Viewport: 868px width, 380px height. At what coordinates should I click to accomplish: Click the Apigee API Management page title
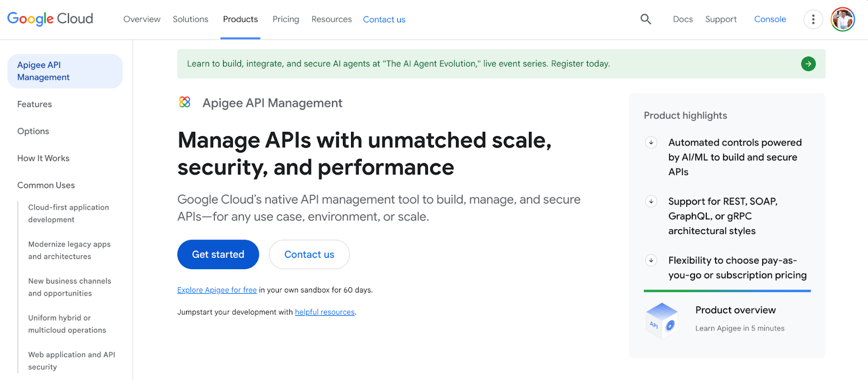tap(272, 103)
